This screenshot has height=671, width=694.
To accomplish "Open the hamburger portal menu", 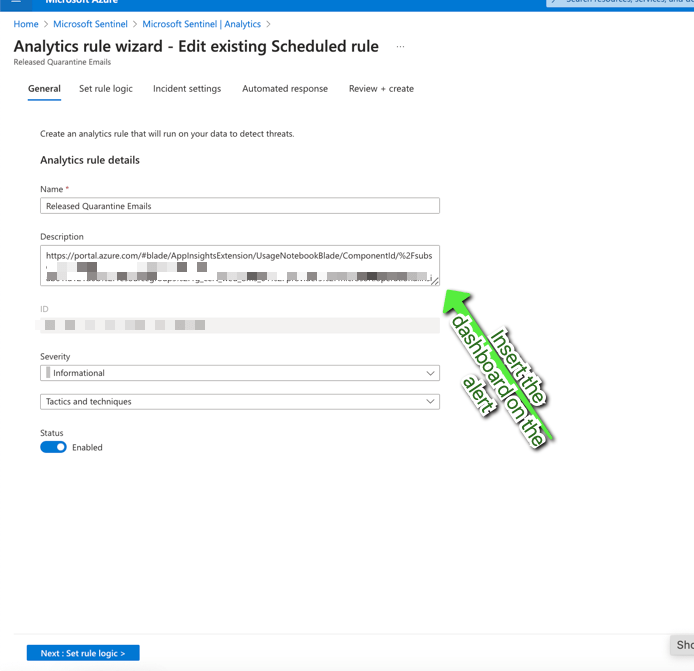I will [x=16, y=3].
